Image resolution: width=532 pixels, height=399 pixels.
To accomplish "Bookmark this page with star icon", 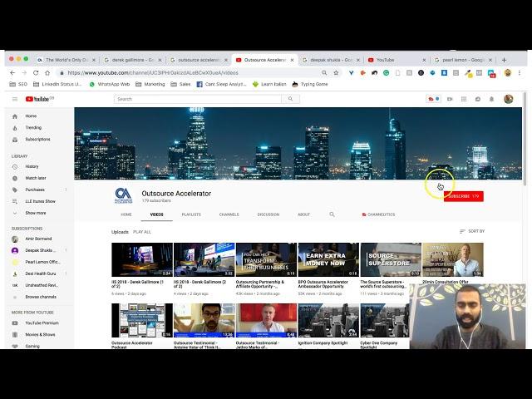I will coord(336,72).
